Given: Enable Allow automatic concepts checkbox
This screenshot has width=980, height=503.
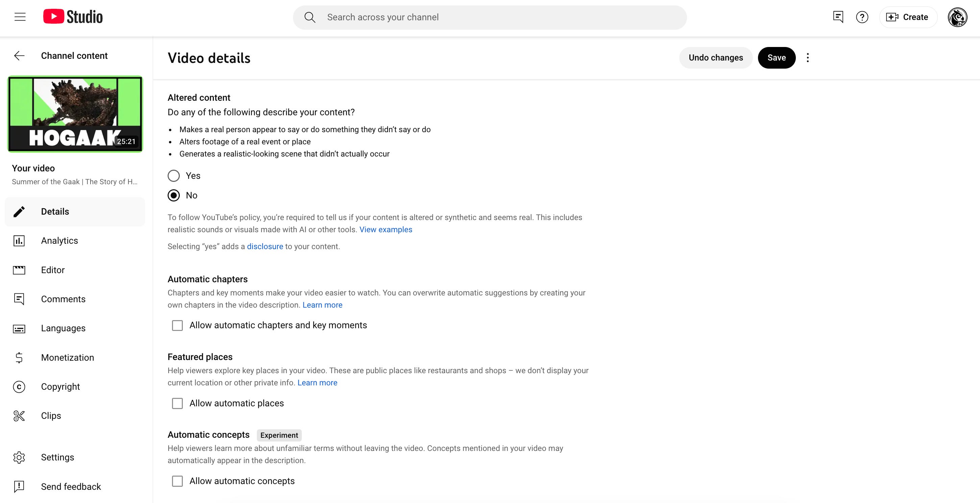Looking at the screenshot, I should click(x=177, y=481).
